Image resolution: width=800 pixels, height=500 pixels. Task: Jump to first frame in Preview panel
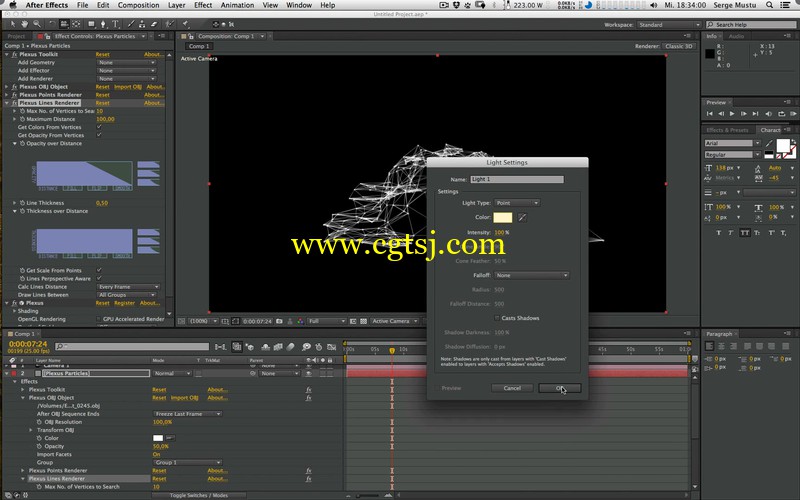pos(709,114)
